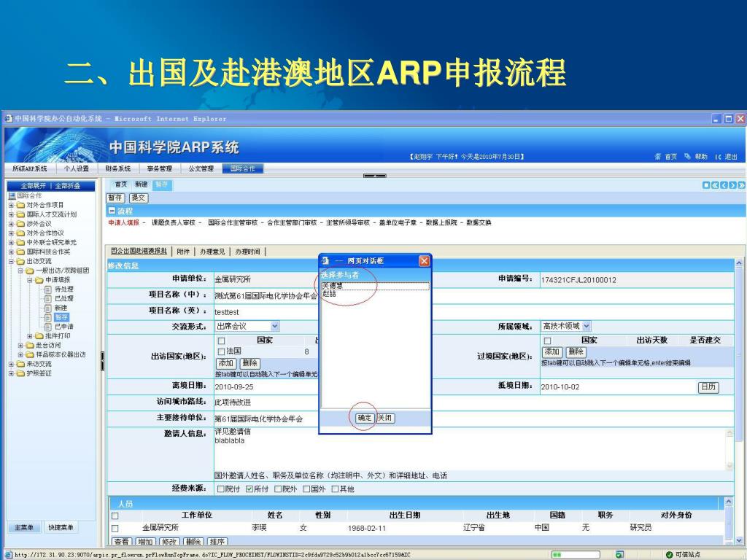Click the 人员 table vertical scrollbar
Viewport: 747px width, 560px height.
[729, 521]
